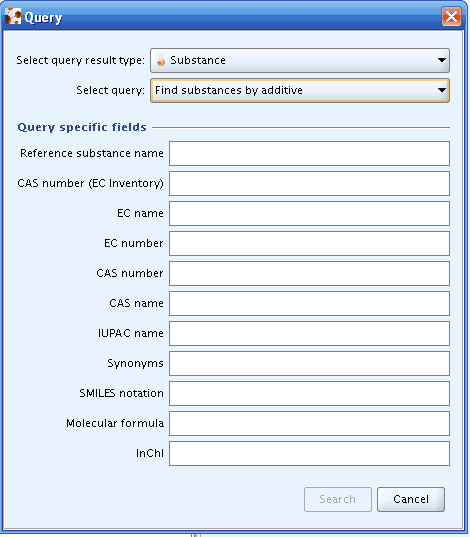The height and width of the screenshot is (537, 470).
Task: Click the Query specific fields heading
Action: 82,127
